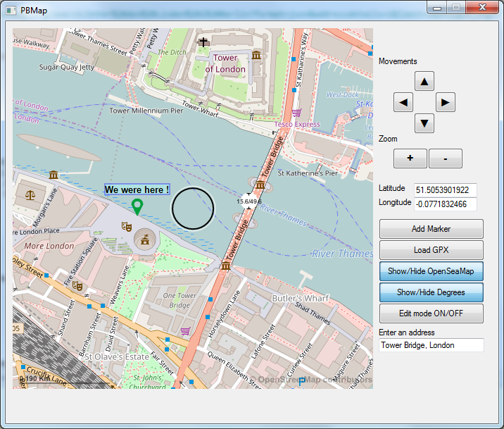Click the theatre masks icon near marker
This screenshot has height=429, width=504.
pos(127,226)
